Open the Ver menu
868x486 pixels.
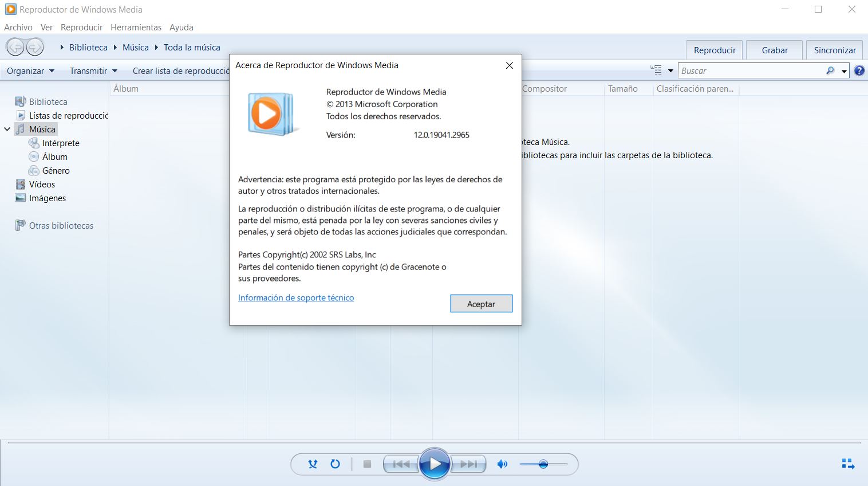click(46, 27)
